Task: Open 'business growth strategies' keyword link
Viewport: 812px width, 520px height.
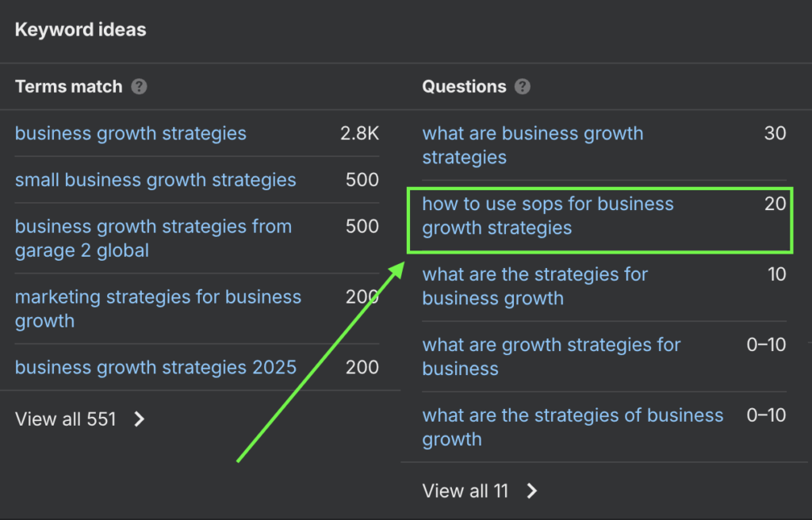Action: pos(131,133)
